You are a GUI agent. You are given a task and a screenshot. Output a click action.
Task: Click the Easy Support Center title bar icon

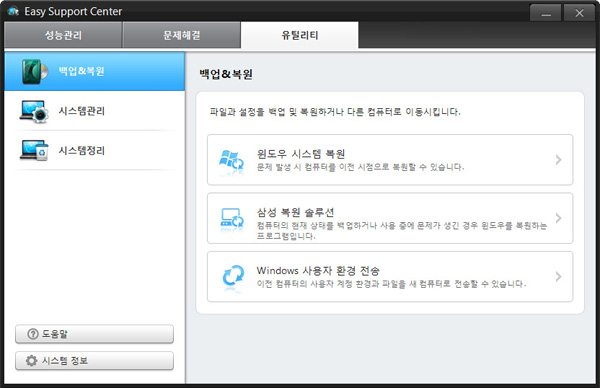(13, 11)
